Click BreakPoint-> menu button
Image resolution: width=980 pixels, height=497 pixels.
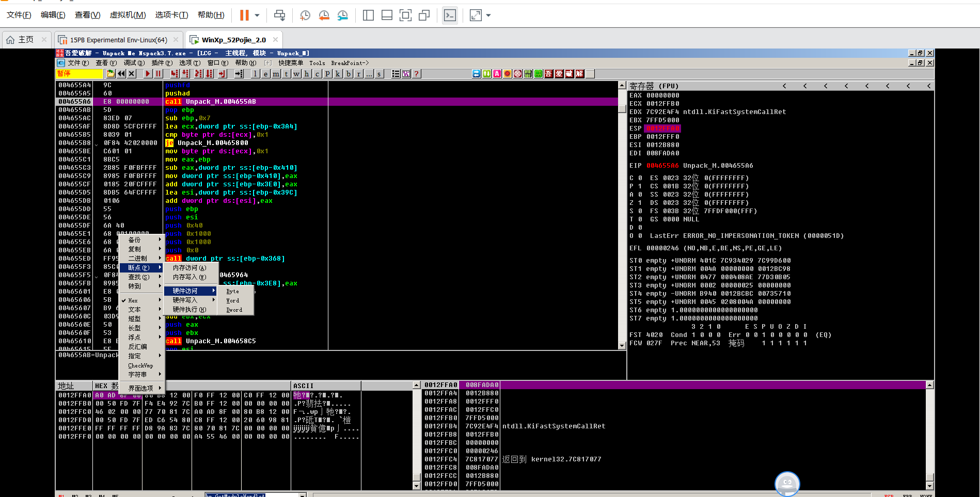click(x=350, y=63)
